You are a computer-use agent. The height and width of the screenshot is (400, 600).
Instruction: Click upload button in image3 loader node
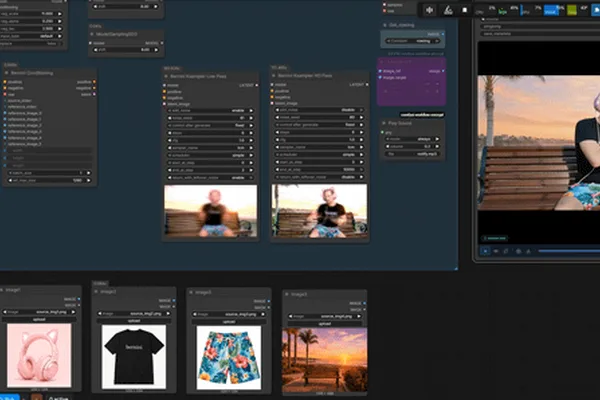point(229,322)
